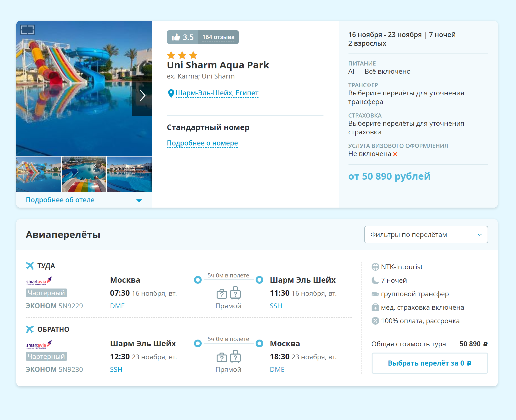This screenshot has width=516, height=420.
Task: Select second pool thumbnail with colorful slide
Action: (x=84, y=174)
